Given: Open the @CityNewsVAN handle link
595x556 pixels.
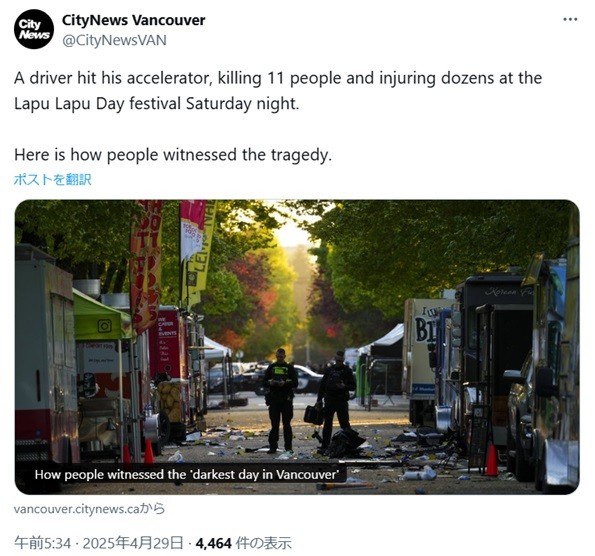Looking at the screenshot, I should (x=114, y=40).
